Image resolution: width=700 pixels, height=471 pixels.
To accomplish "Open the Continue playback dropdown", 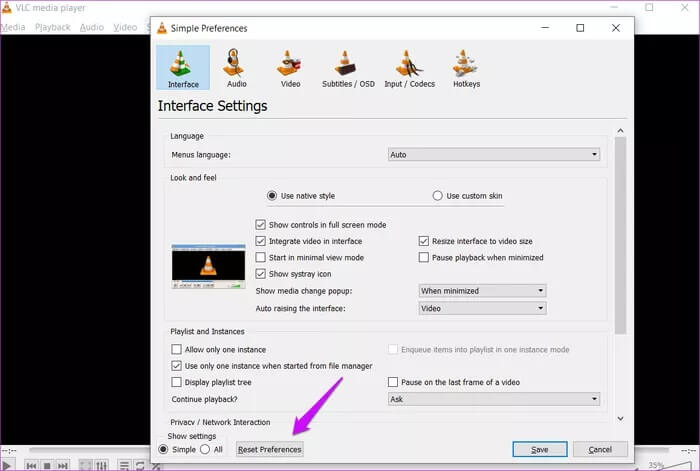I will coord(494,399).
